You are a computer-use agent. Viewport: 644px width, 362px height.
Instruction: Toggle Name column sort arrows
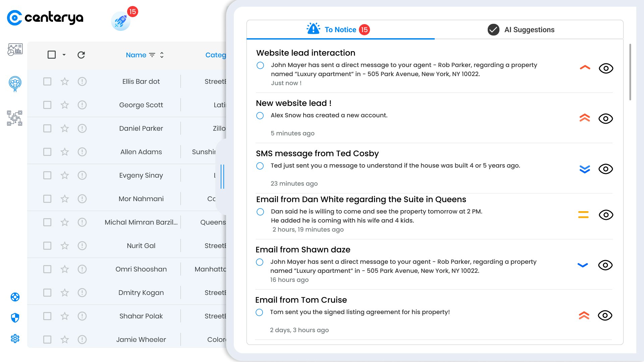pyautogui.click(x=162, y=55)
